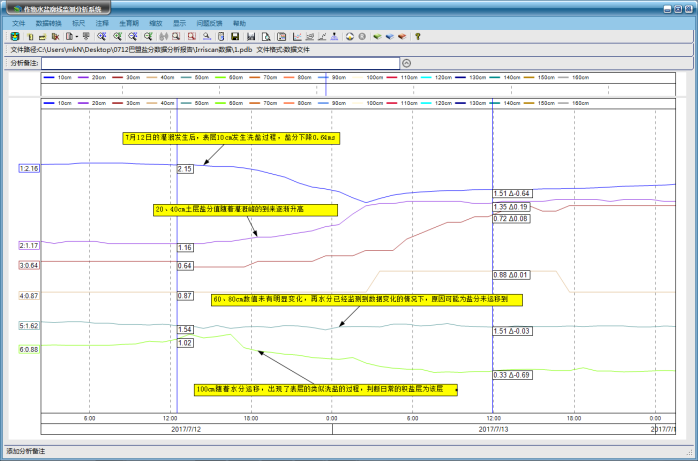Open the dropdown arrow beside the export document icon
The height and width of the screenshot is (462, 699).
pos(77,37)
